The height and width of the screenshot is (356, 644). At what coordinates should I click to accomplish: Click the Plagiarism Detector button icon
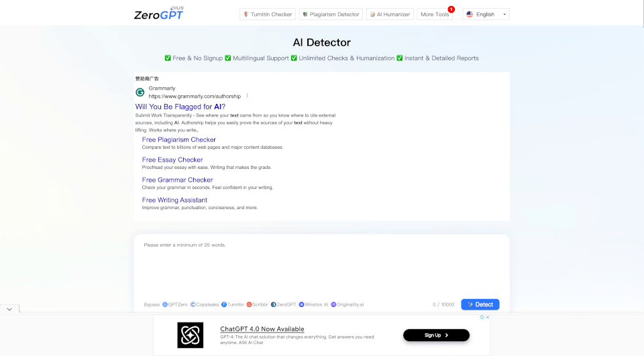pyautogui.click(x=305, y=14)
